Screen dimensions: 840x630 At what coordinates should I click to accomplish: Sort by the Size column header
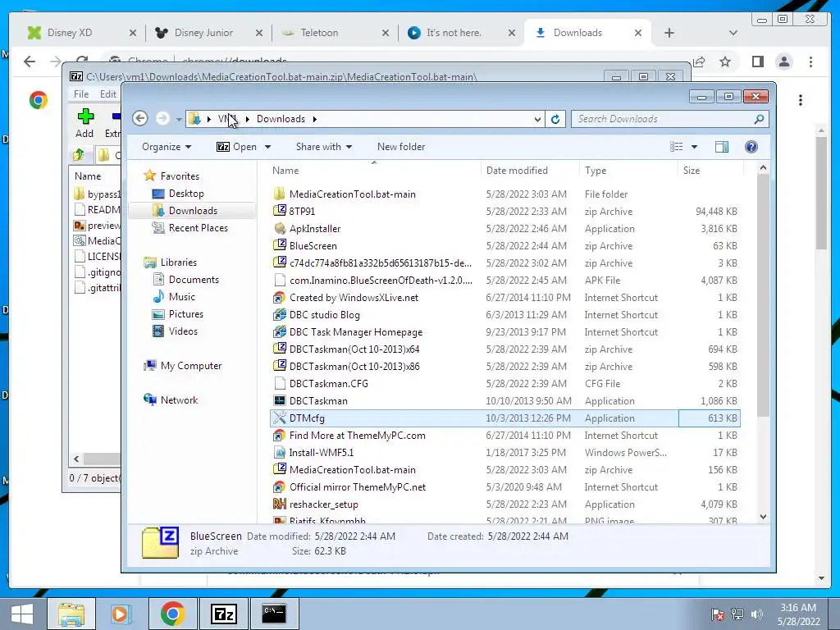692,171
